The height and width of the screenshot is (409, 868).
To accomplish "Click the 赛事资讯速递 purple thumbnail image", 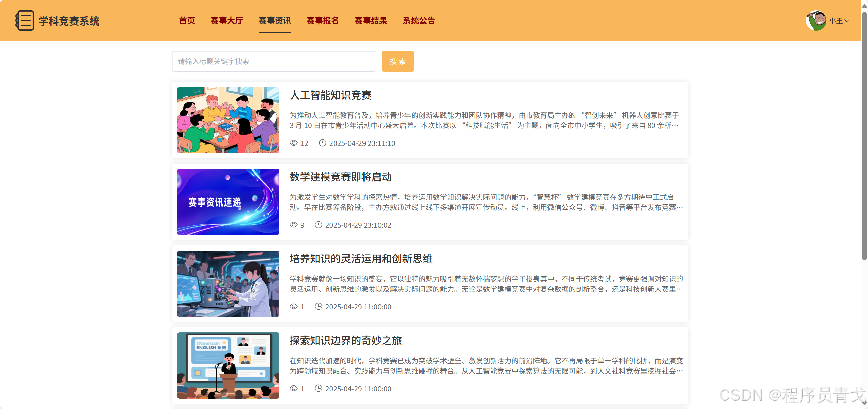I will click(x=228, y=202).
